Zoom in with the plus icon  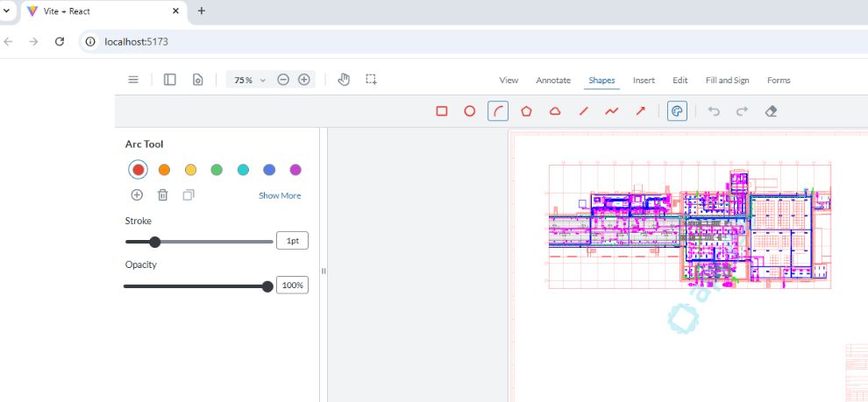(x=304, y=80)
